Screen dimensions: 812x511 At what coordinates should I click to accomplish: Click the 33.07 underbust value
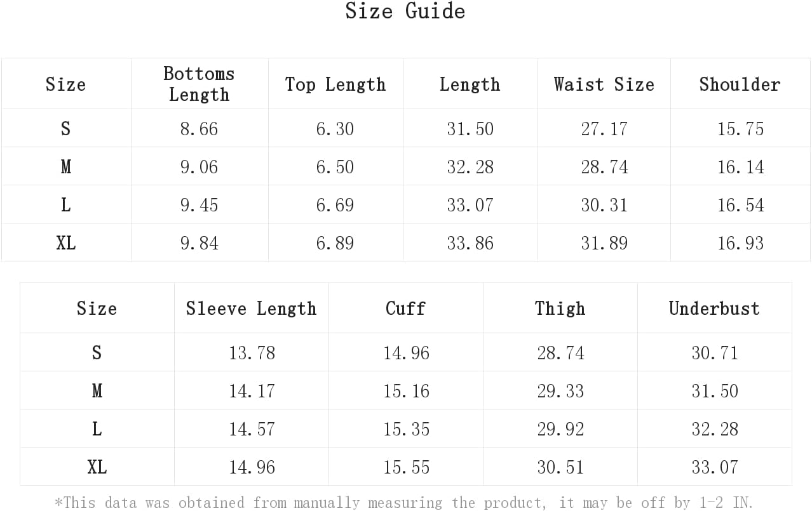715,467
